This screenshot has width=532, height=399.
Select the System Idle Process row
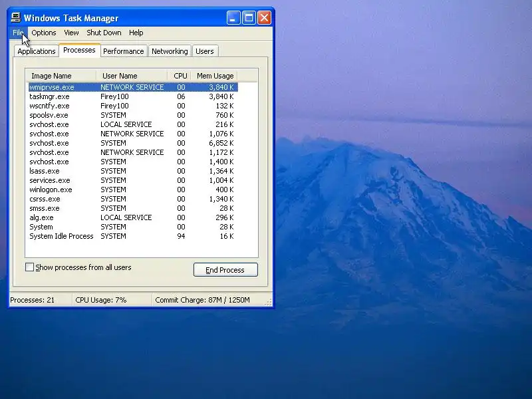(133, 237)
